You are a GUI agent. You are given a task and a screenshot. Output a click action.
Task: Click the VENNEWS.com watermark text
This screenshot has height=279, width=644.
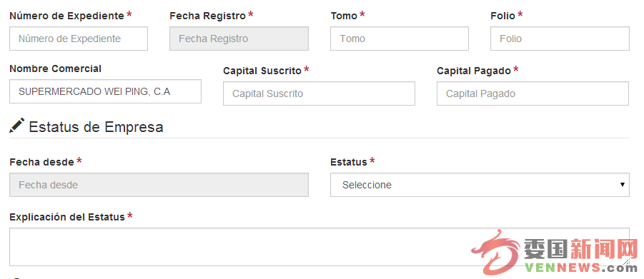[x=581, y=268]
